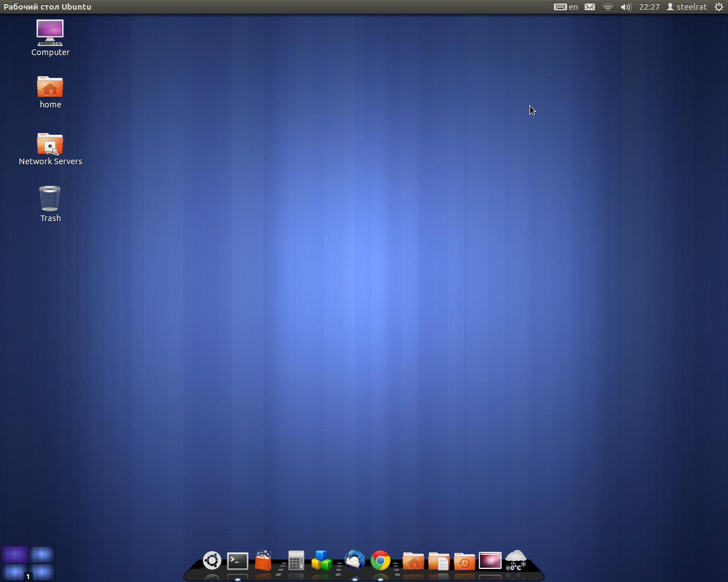Open Ubuntu Software Center shopping bag icon

coord(263,560)
